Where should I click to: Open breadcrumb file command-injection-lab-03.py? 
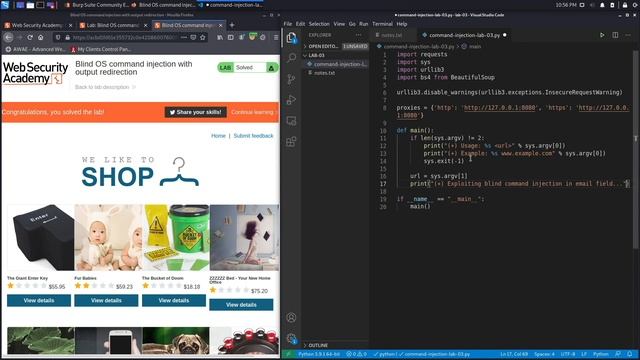416,47
